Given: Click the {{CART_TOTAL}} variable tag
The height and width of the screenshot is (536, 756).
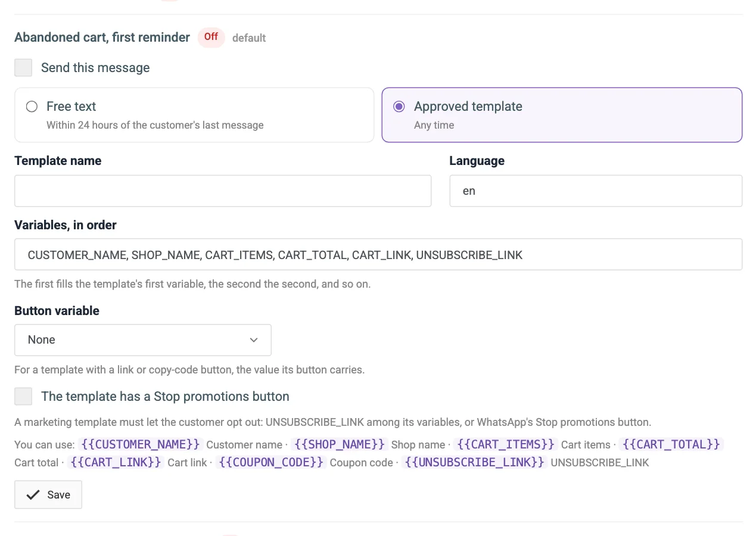Looking at the screenshot, I should click(671, 444).
